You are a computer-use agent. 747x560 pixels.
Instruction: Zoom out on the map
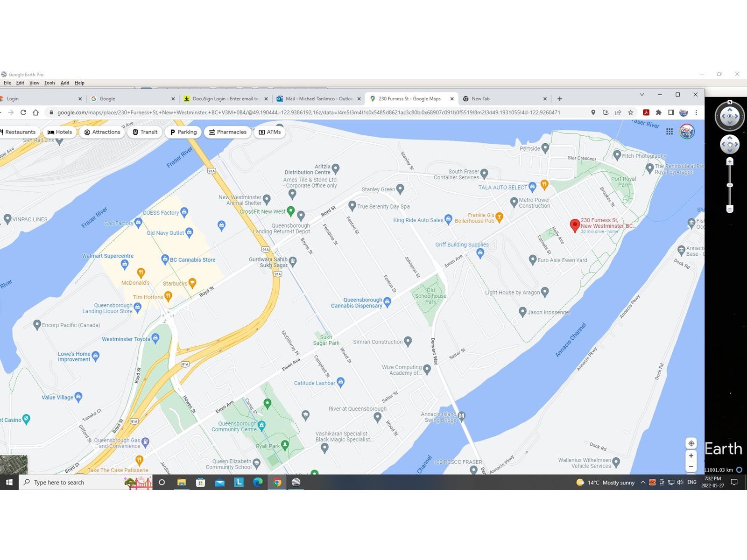pos(691,467)
